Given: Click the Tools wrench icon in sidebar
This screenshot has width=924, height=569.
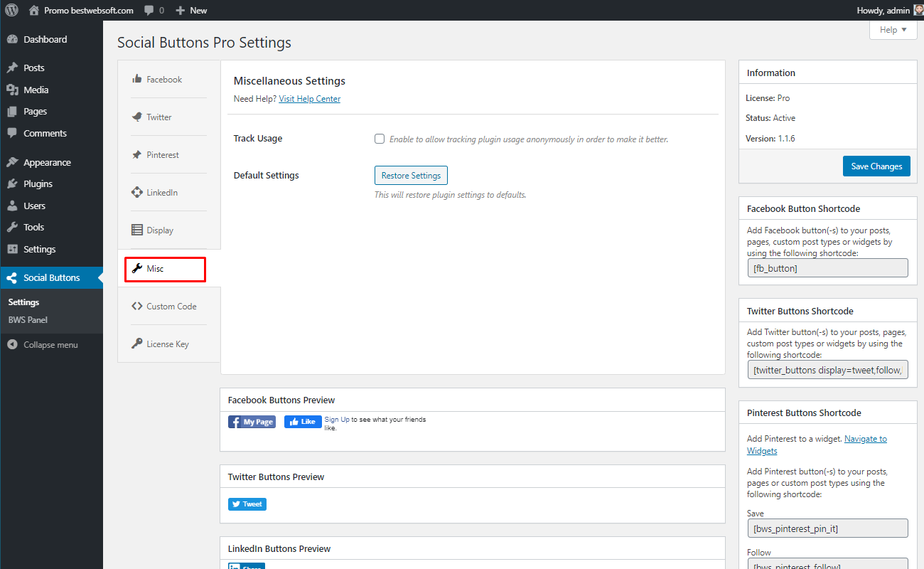Looking at the screenshot, I should point(12,227).
